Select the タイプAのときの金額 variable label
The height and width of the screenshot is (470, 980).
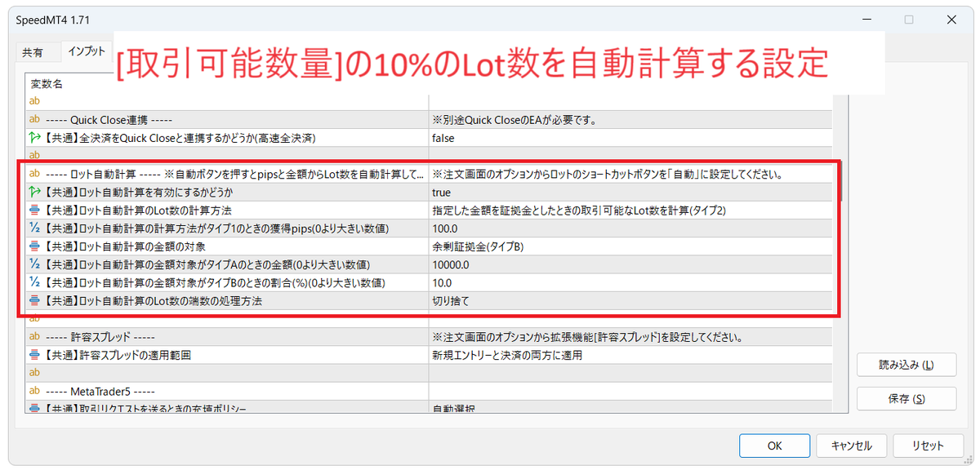[207, 264]
